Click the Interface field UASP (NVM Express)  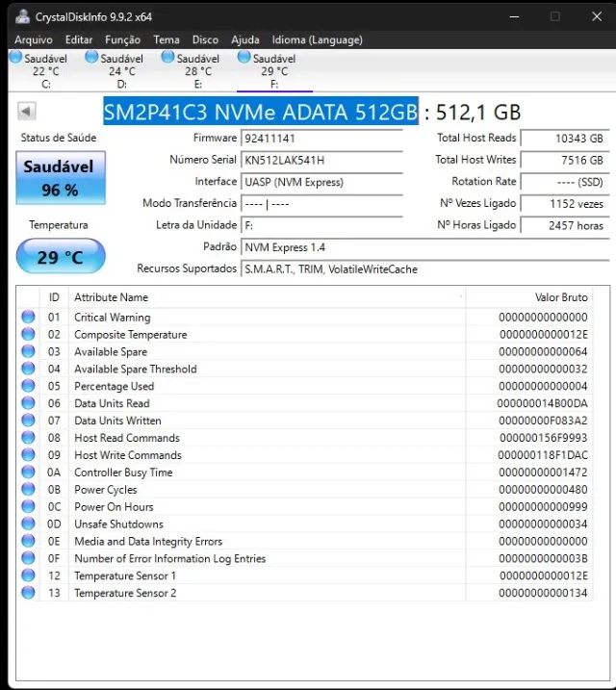321,182
